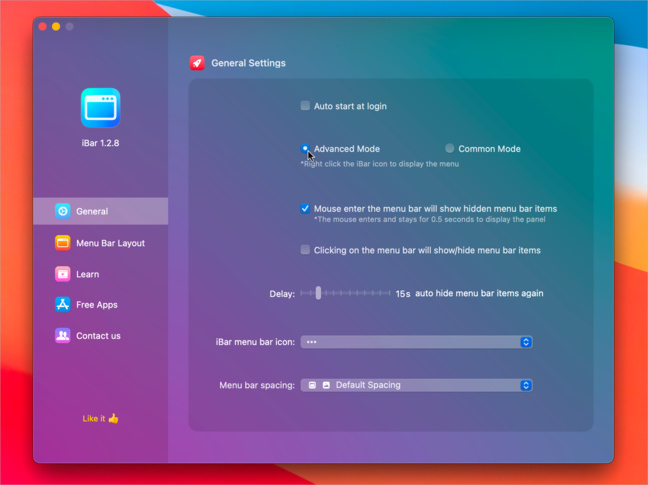Open the Menu bar spacing dropdown
The width and height of the screenshot is (648, 485).
pyautogui.click(x=416, y=385)
